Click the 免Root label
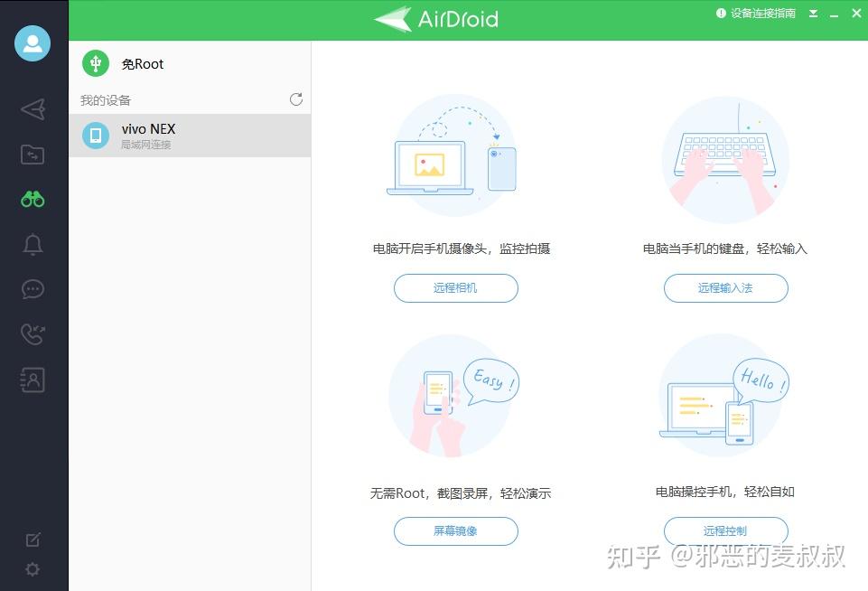Image resolution: width=868 pixels, height=591 pixels. tap(143, 64)
